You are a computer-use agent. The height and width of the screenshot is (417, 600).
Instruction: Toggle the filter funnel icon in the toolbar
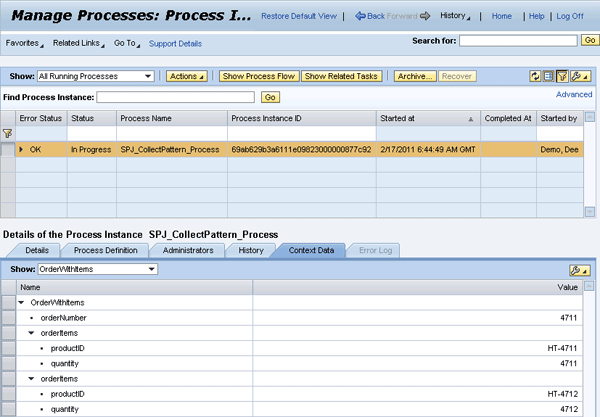[x=562, y=76]
